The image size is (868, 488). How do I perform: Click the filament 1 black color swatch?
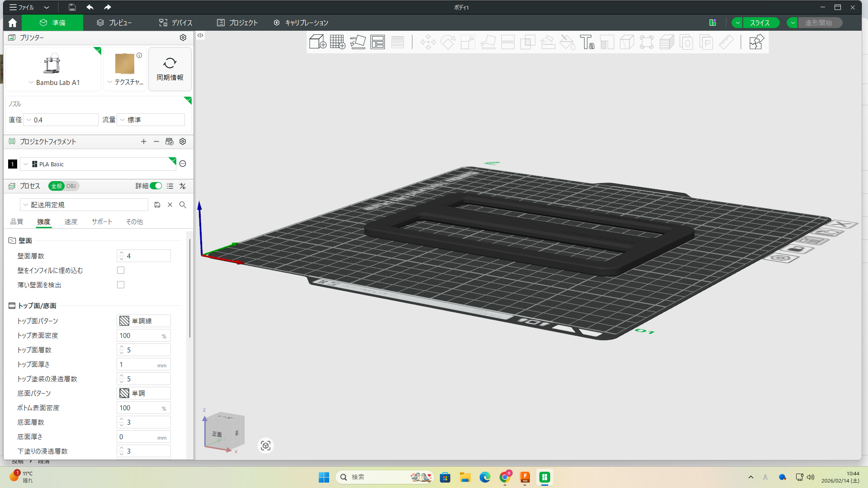(x=13, y=164)
